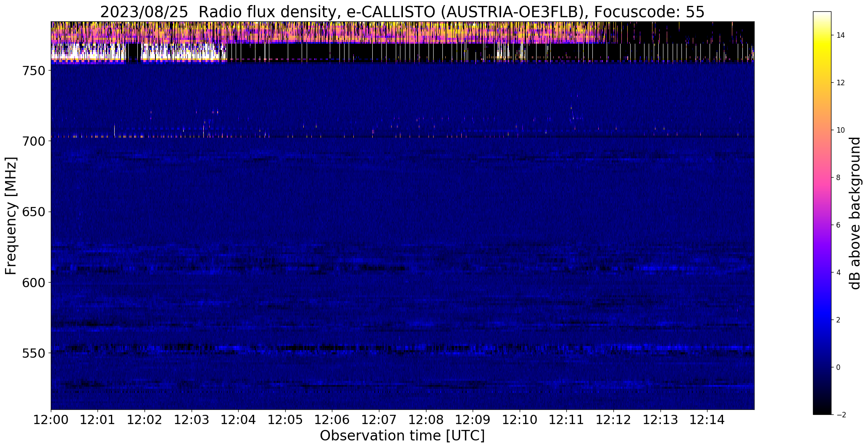868x448 pixels.
Task: Click the colorbar tick label 0
Action: tap(839, 367)
